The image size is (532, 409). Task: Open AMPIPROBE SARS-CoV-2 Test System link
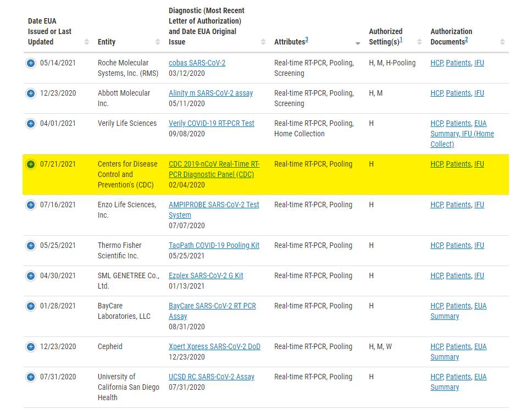[x=214, y=210]
